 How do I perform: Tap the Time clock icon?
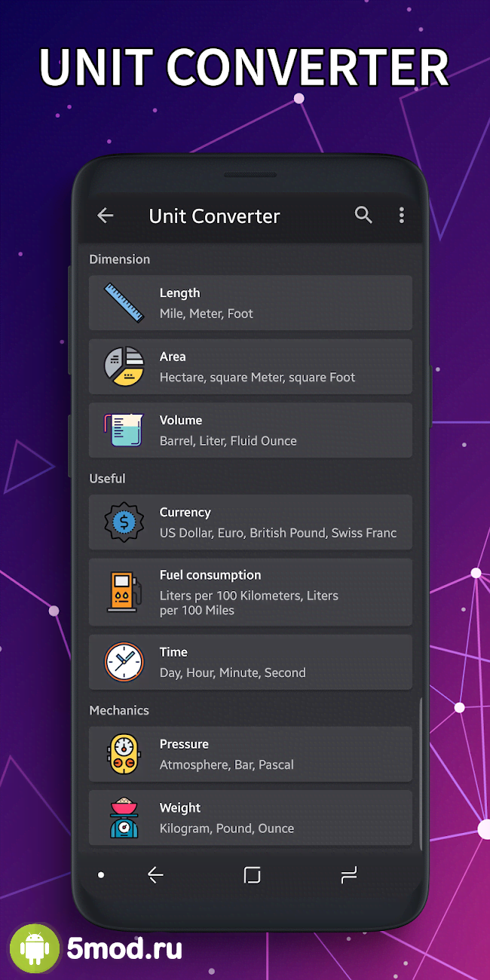click(x=124, y=662)
